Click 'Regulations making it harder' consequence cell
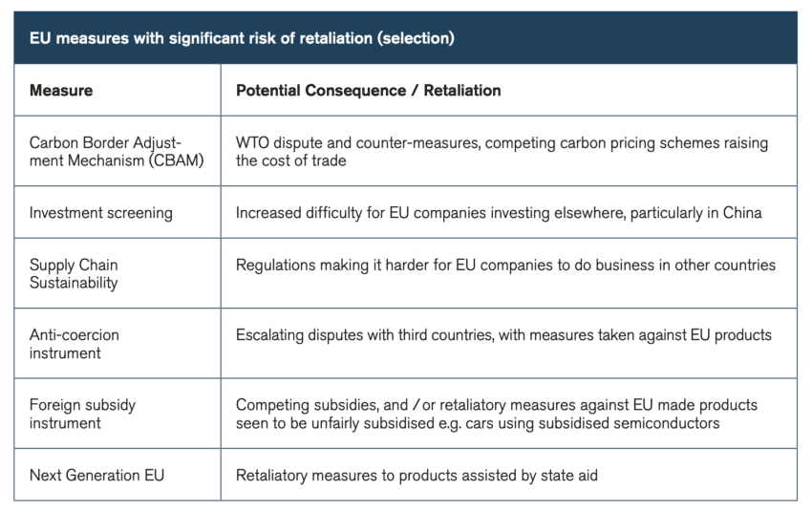 pyautogui.click(x=505, y=265)
